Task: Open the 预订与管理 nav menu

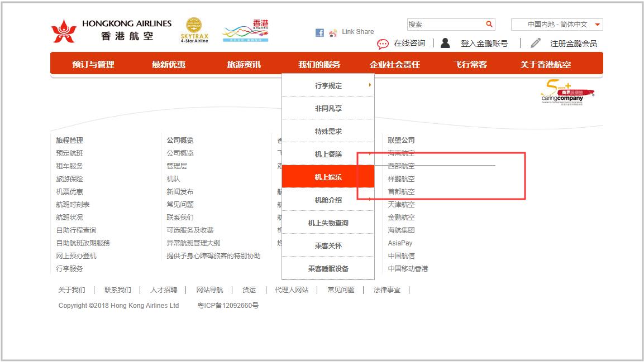Action: coord(93,64)
